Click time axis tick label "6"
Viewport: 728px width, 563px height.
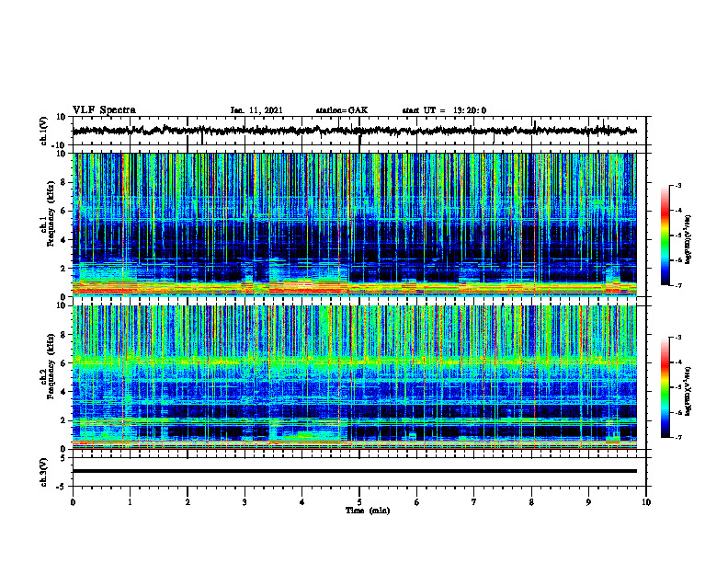(x=417, y=502)
